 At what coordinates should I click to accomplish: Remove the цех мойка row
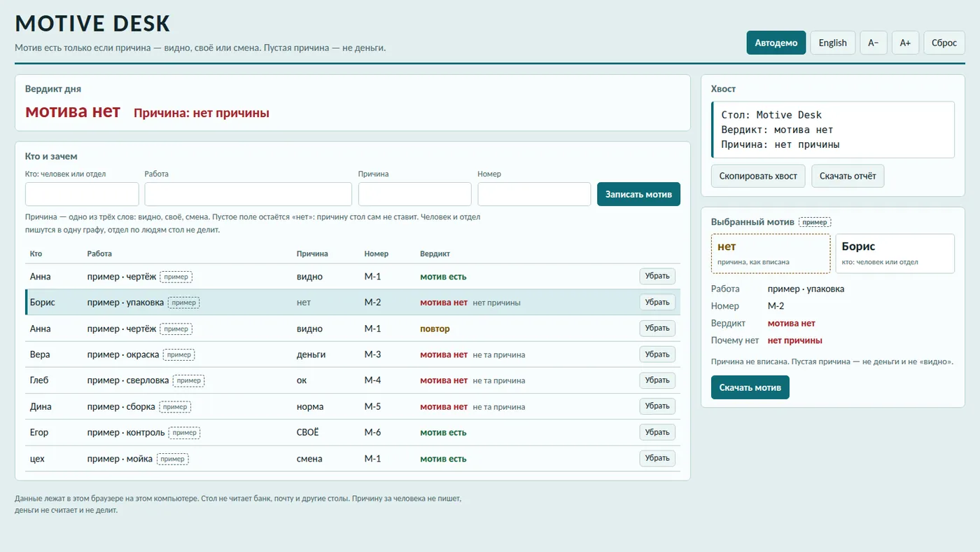pyautogui.click(x=657, y=458)
